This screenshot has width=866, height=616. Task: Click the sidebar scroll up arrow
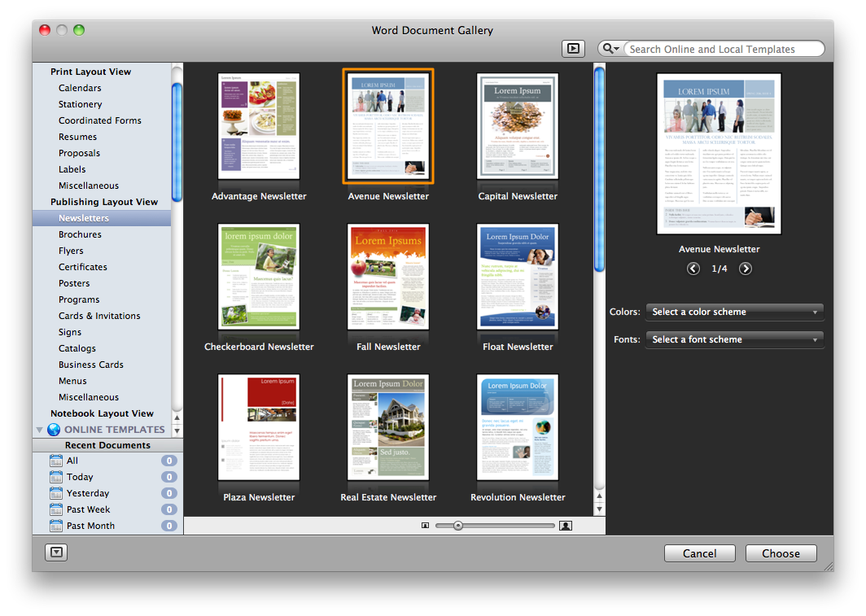177,417
